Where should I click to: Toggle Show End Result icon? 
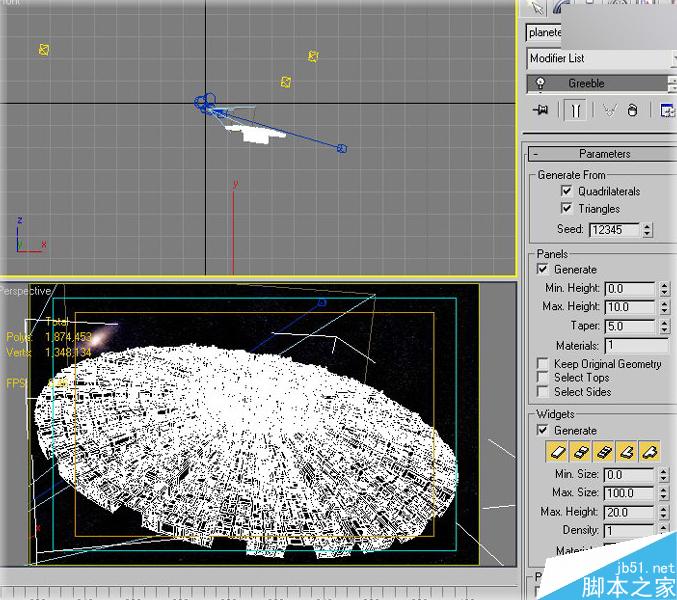pos(575,110)
